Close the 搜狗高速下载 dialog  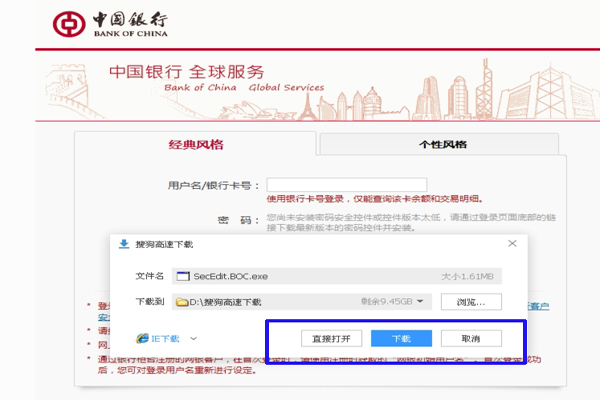(512, 243)
